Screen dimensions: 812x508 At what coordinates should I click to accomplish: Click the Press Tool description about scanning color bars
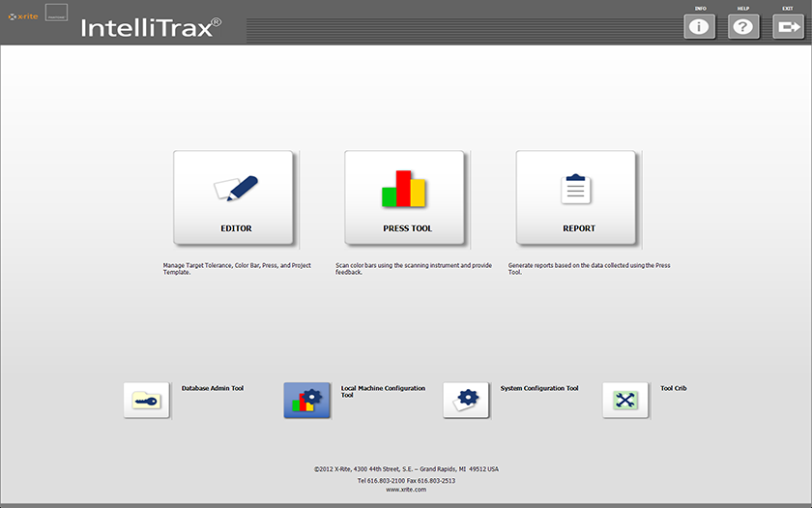coord(414,269)
